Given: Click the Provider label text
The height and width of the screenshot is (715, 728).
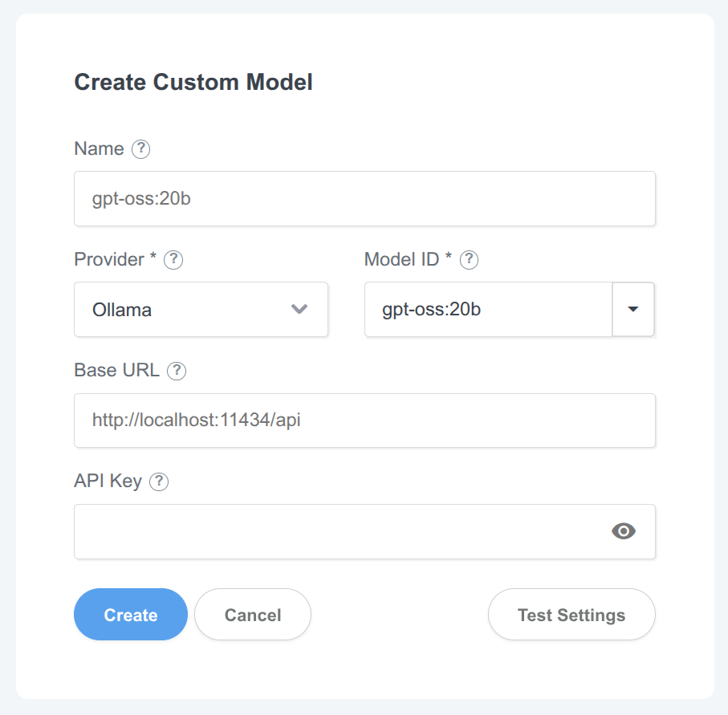Looking at the screenshot, I should (x=109, y=260).
